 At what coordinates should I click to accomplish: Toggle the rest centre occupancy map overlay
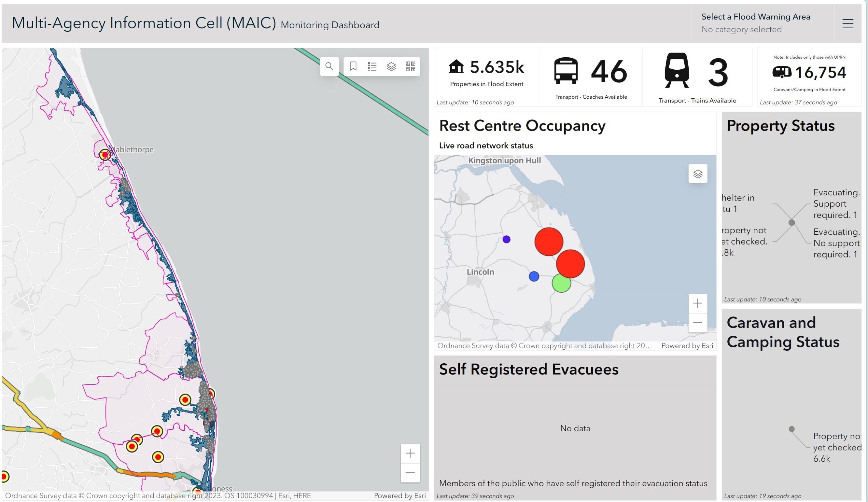point(697,173)
